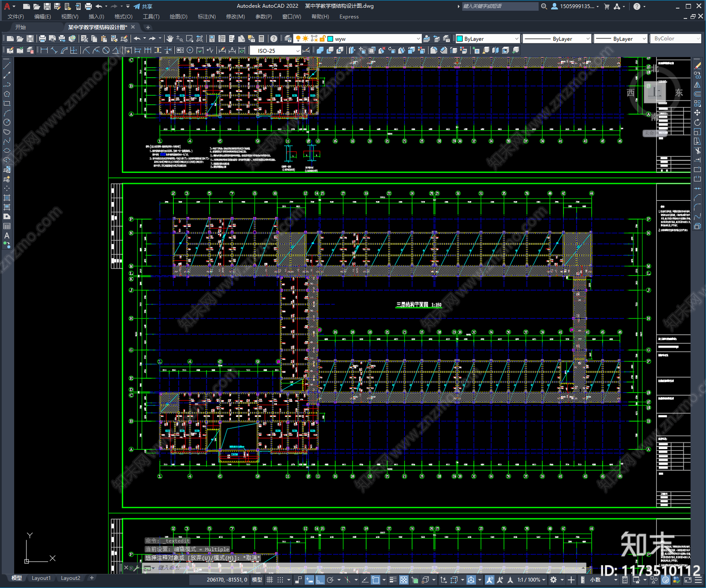
Task: Insert a Table from draw toolbar
Action: point(7,226)
